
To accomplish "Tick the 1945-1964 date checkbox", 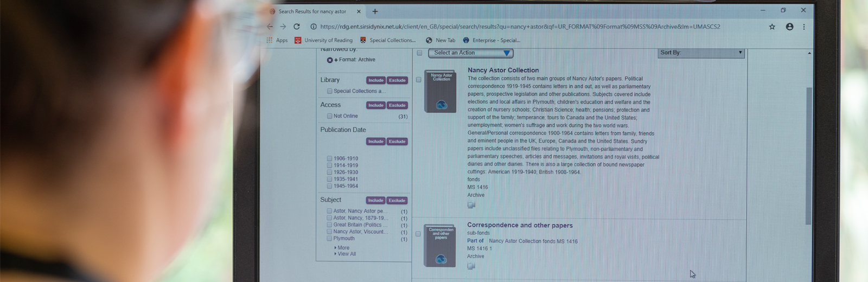I will [x=329, y=186].
